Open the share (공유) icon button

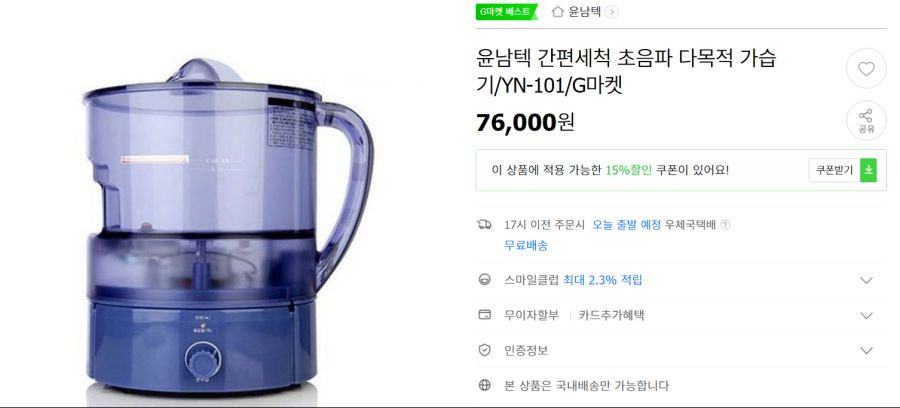[866, 121]
